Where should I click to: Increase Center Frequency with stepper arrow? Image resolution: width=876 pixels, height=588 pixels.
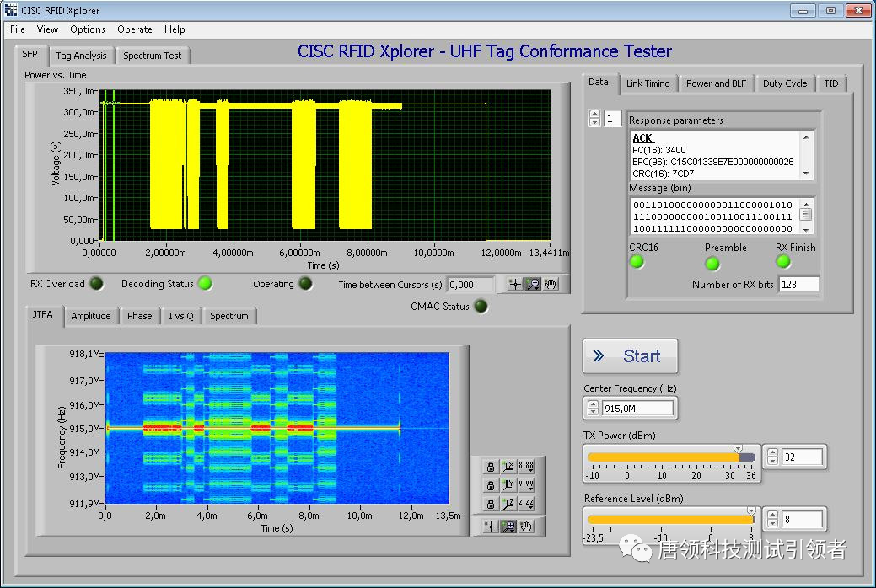594,405
